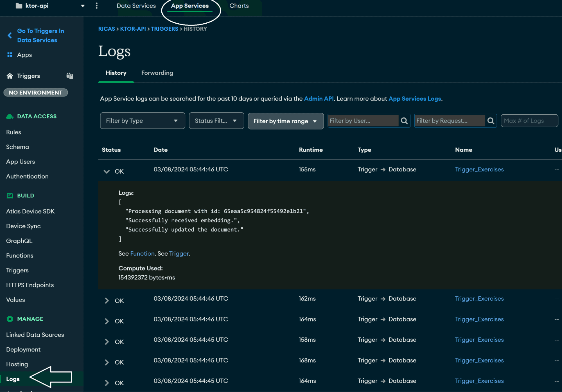Click the copy icon next to Triggers
562x392 pixels.
click(69, 76)
